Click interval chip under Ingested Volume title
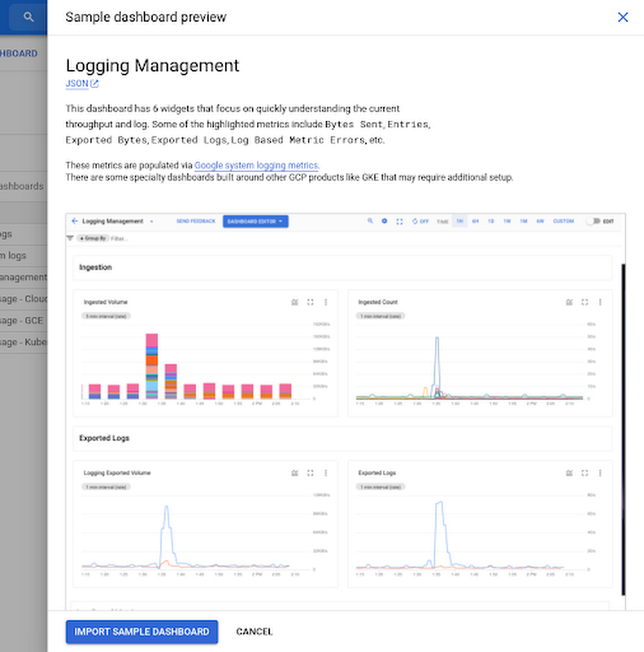 (106, 316)
